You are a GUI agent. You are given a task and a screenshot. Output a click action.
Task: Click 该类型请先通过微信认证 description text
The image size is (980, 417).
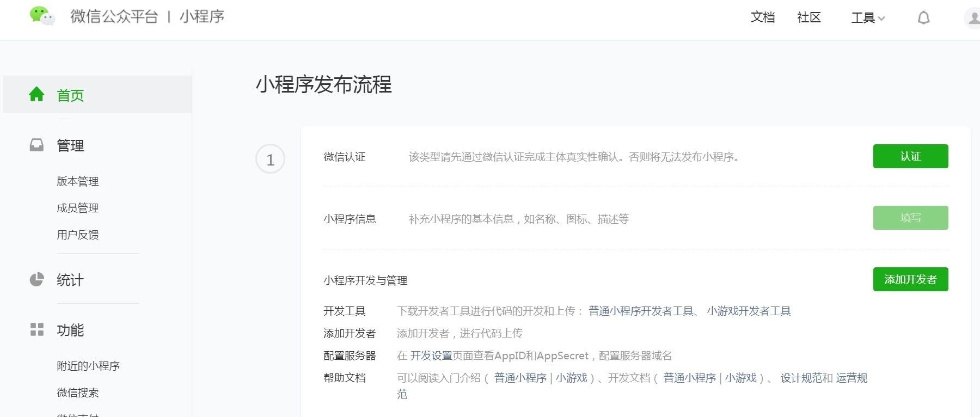pos(574,157)
